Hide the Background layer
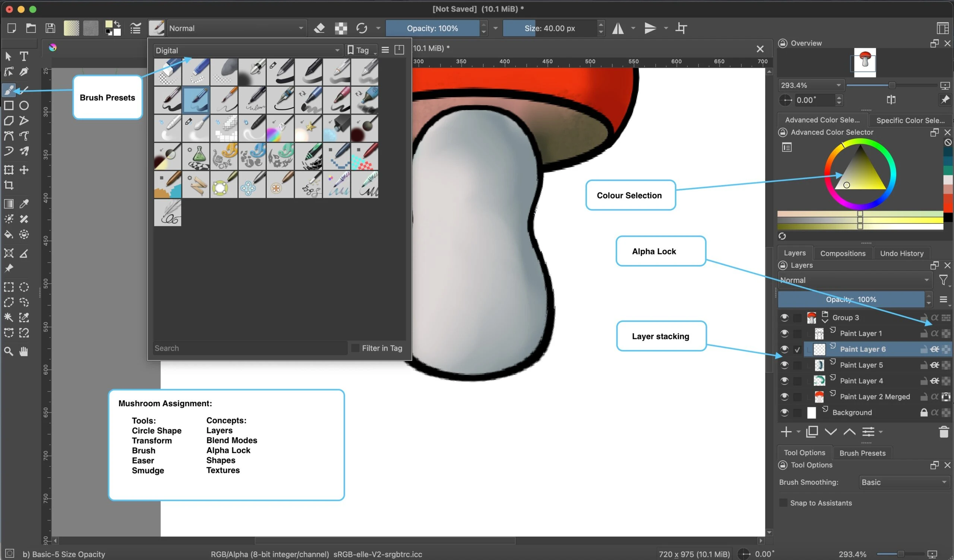 pos(784,413)
